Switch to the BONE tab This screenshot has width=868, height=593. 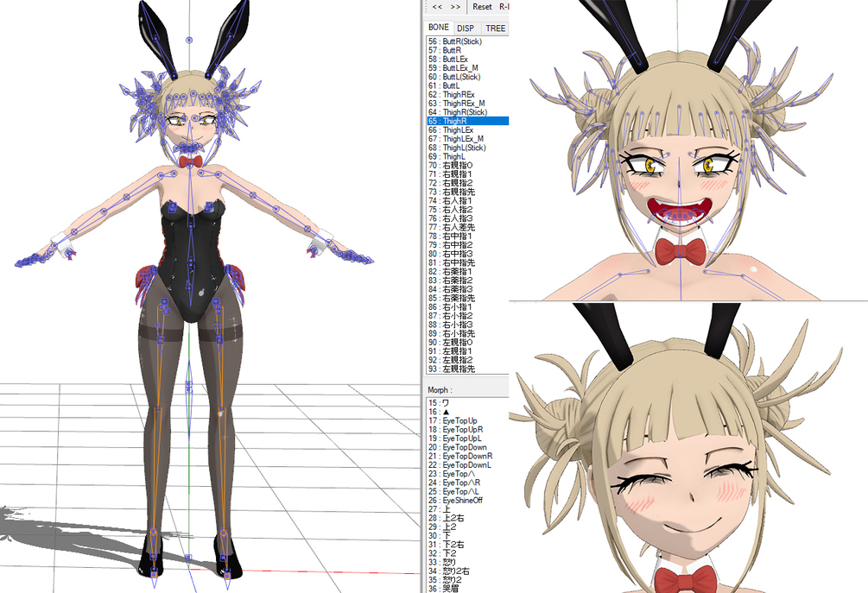(x=439, y=27)
